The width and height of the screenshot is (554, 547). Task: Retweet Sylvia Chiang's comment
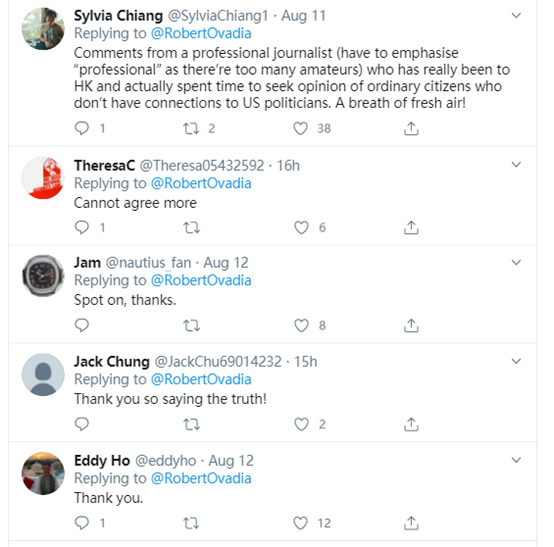coord(191,129)
